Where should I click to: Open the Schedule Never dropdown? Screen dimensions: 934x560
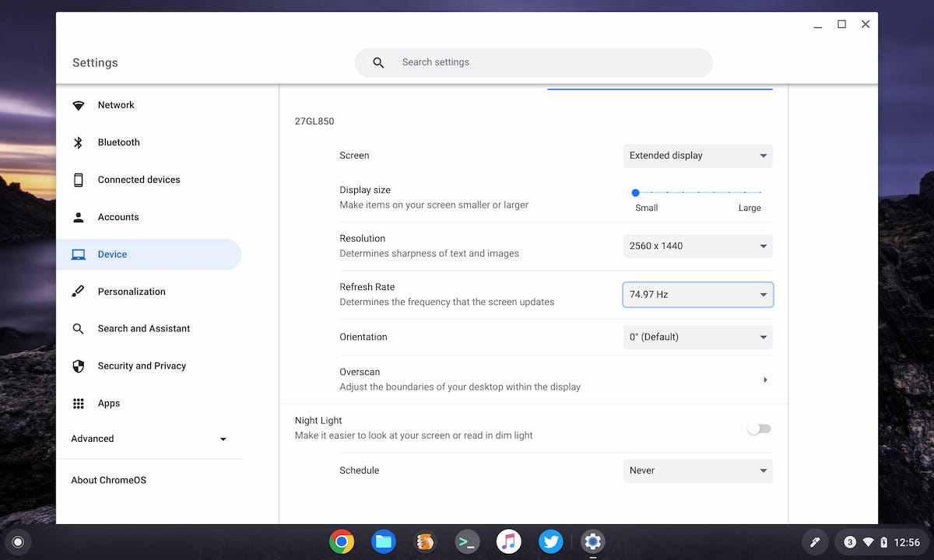point(698,471)
